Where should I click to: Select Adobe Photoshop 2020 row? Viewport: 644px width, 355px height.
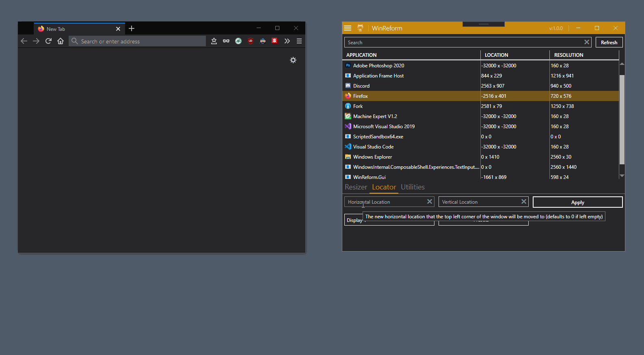tap(481, 65)
